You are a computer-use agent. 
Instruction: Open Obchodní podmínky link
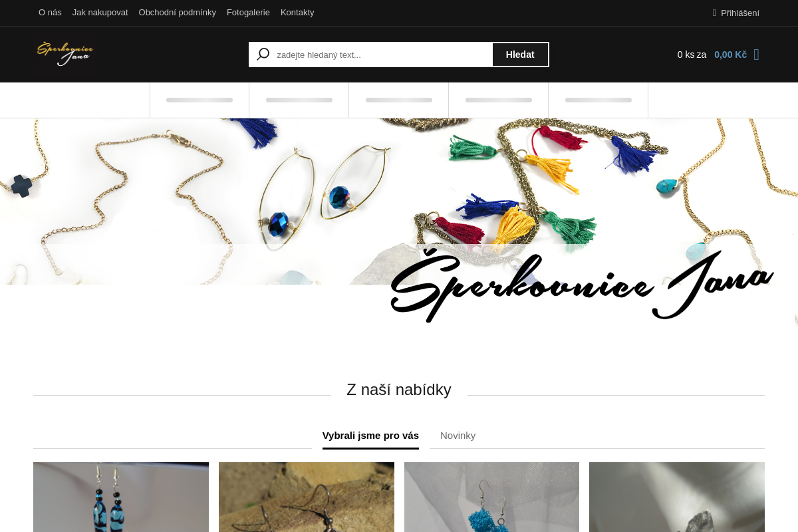(x=178, y=13)
